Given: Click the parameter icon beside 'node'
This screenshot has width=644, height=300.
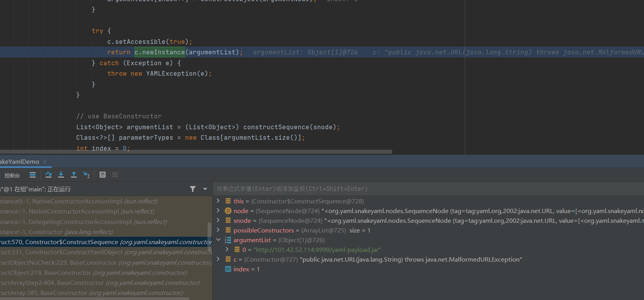Looking at the screenshot, I should (228, 211).
